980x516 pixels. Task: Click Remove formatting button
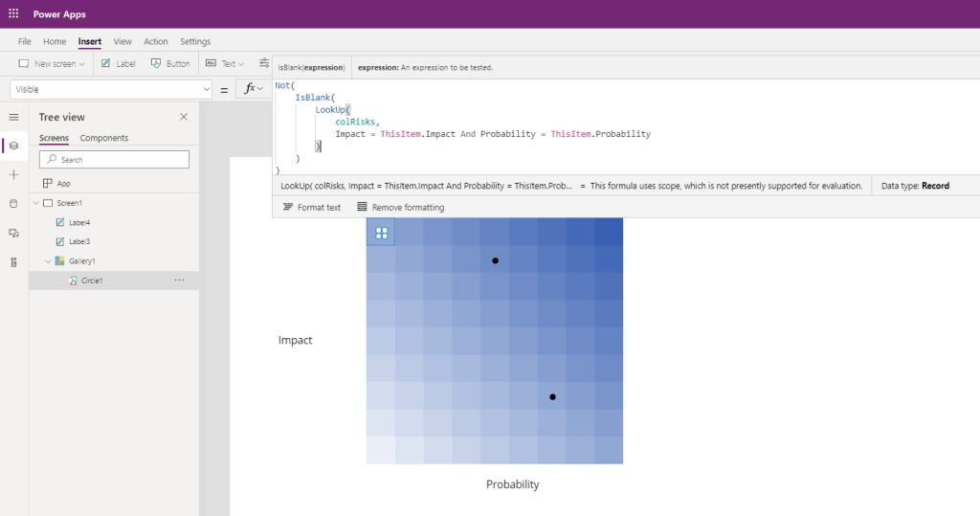click(400, 207)
